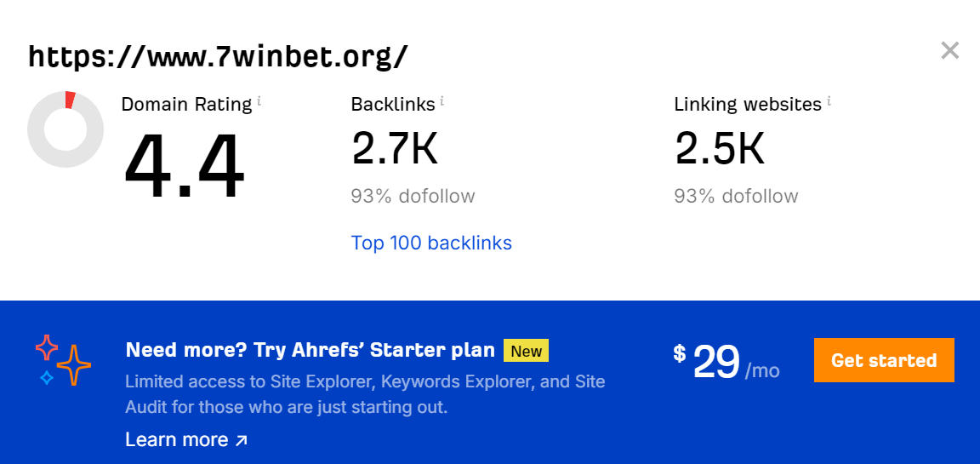
Task: Click the 93% dofollow text under Backlinks
Action: (413, 197)
